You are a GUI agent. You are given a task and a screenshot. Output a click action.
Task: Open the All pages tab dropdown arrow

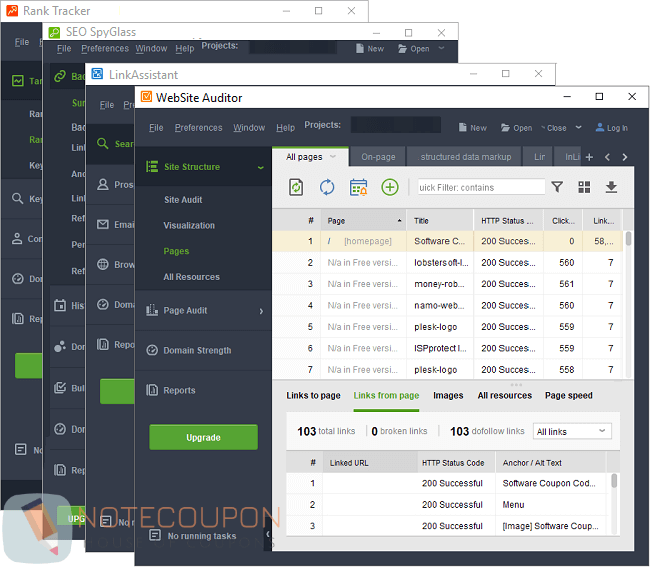tap(332, 157)
